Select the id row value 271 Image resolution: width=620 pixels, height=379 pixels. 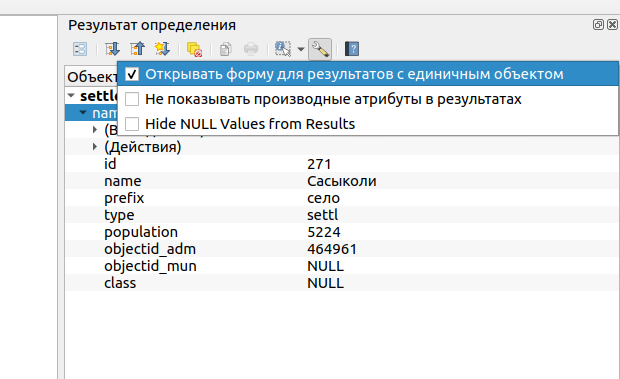pyautogui.click(x=319, y=164)
